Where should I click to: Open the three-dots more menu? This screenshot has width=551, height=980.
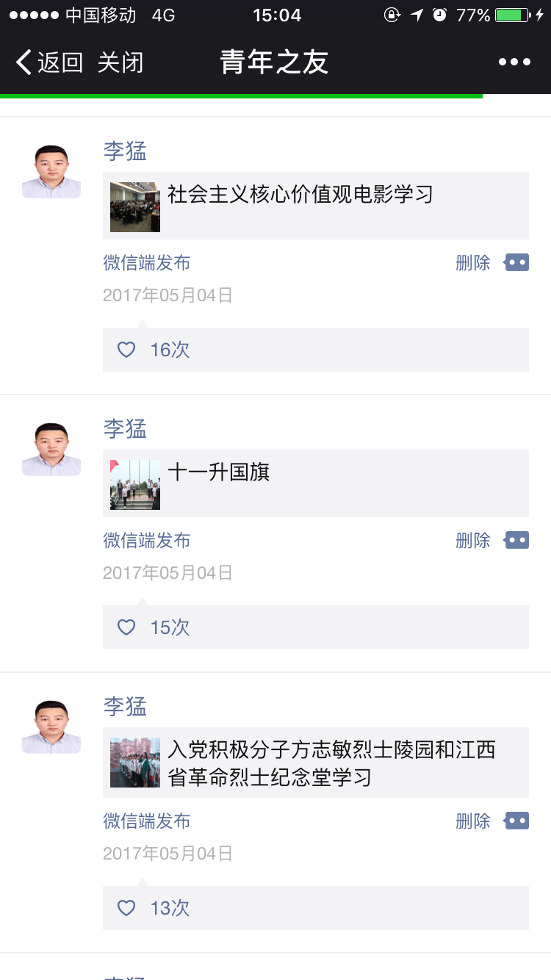point(514,62)
